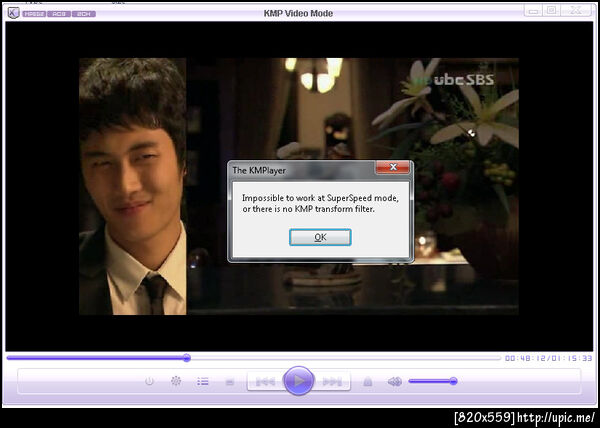Click the MPEG2 video codec badge
This screenshot has width=600, height=428.
pyautogui.click(x=34, y=14)
